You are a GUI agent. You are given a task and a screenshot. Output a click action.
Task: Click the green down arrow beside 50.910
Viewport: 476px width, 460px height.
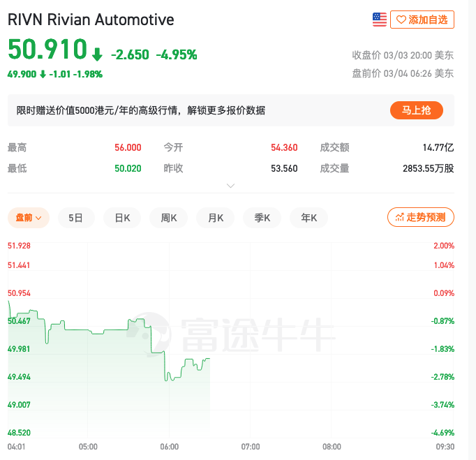[97, 54]
